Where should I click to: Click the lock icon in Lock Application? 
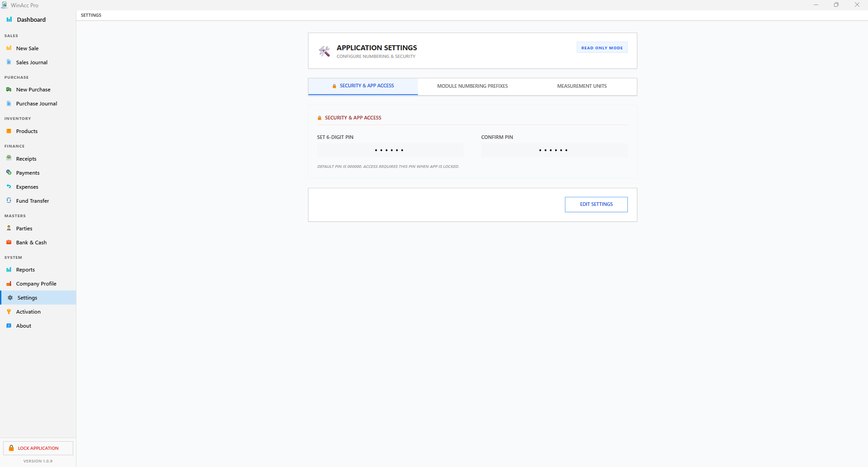(x=11, y=448)
